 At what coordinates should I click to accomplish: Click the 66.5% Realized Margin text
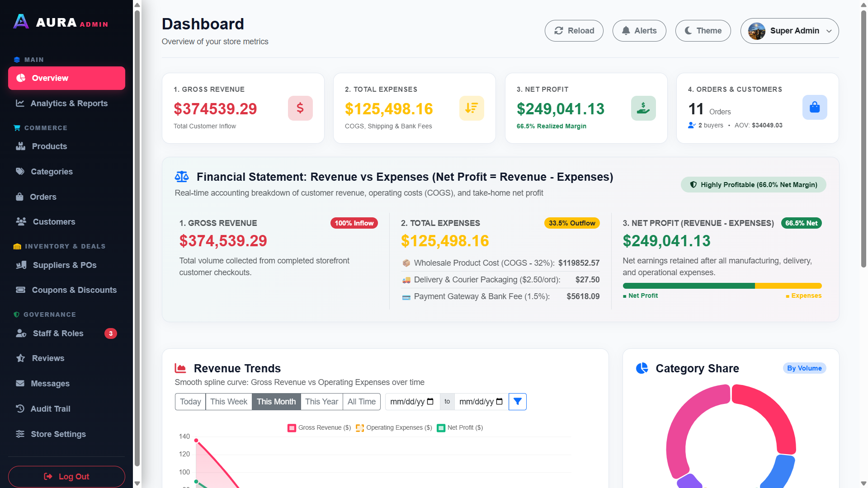tap(551, 126)
